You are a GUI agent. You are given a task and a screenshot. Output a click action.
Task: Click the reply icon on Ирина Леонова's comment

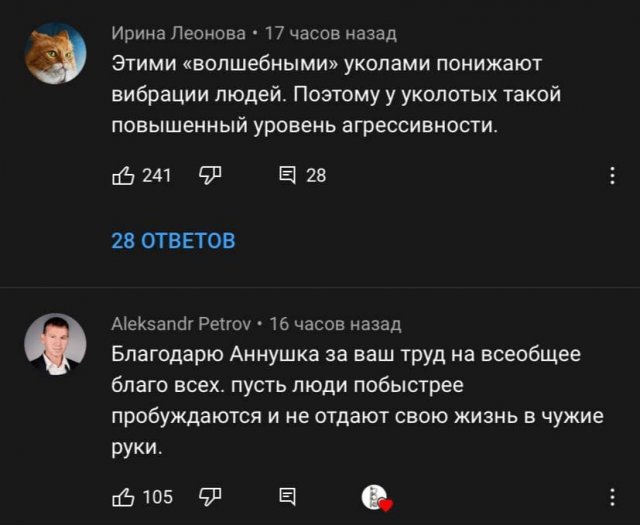[286, 176]
